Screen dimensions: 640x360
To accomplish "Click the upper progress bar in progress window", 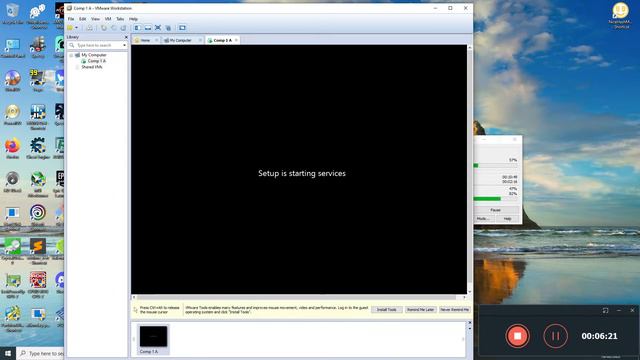I will (496, 166).
